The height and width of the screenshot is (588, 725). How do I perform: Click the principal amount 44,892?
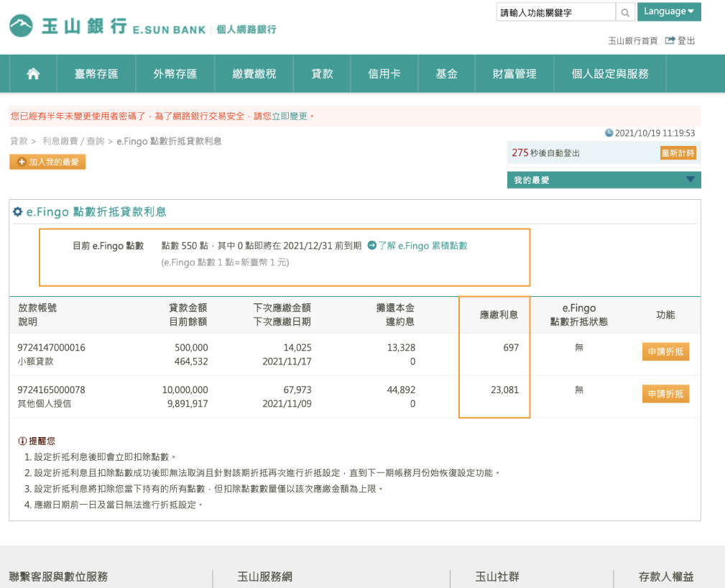pyautogui.click(x=401, y=390)
